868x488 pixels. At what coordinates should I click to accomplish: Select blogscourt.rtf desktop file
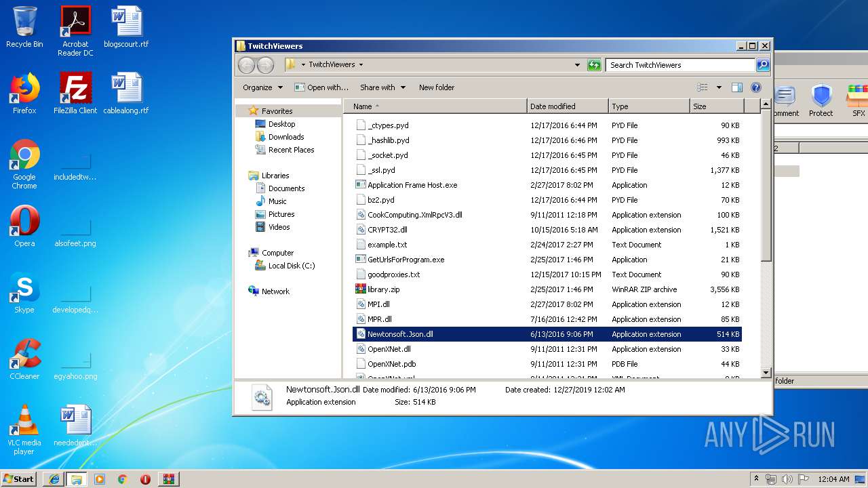click(126, 27)
